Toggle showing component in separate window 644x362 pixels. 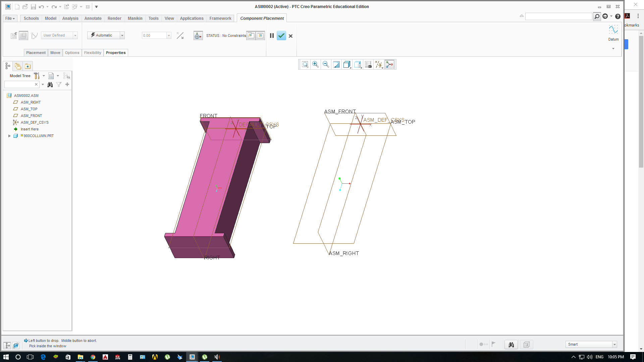(x=251, y=36)
